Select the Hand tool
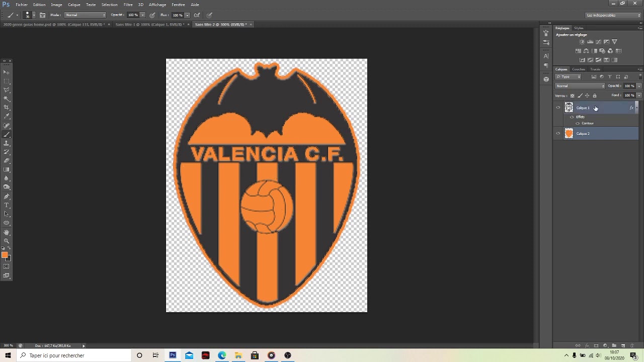 tap(7, 232)
